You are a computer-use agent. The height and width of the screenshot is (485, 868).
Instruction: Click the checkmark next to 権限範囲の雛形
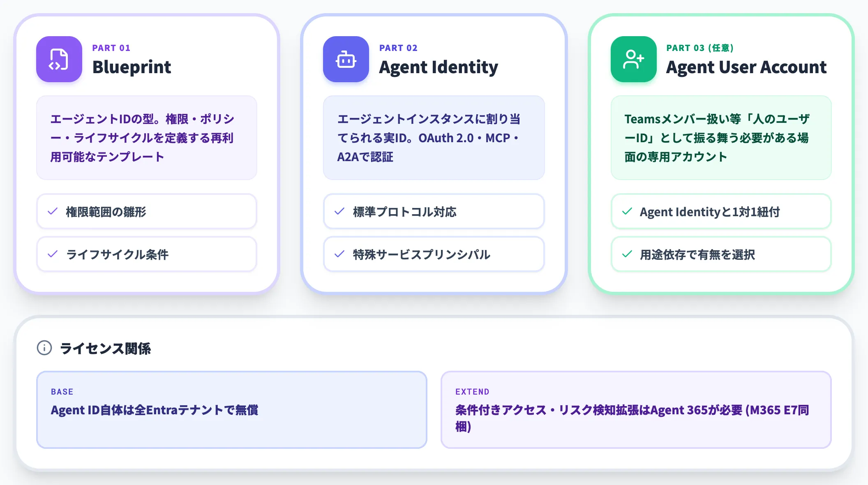point(53,211)
